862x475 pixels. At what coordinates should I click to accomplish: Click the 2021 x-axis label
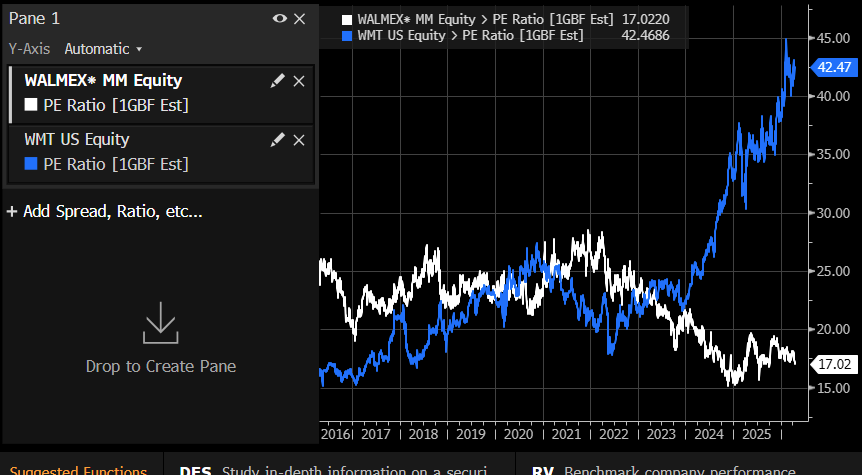coord(566,434)
